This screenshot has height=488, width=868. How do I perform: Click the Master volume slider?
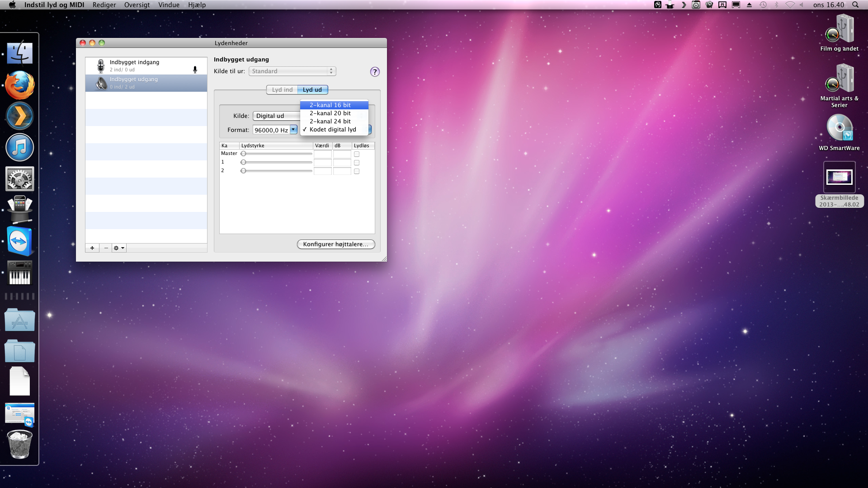pos(277,154)
